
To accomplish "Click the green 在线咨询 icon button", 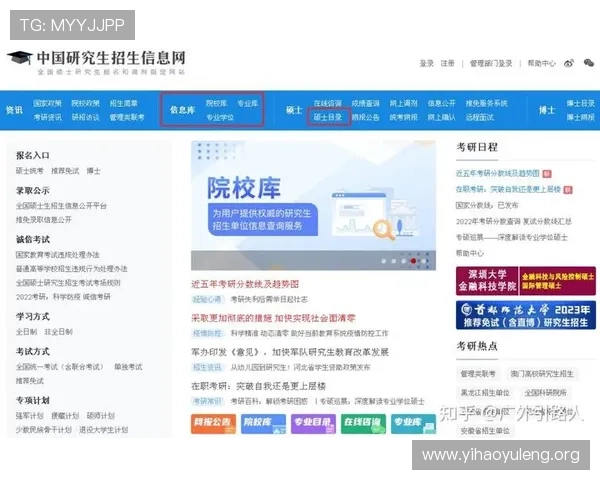I will pyautogui.click(x=364, y=424).
